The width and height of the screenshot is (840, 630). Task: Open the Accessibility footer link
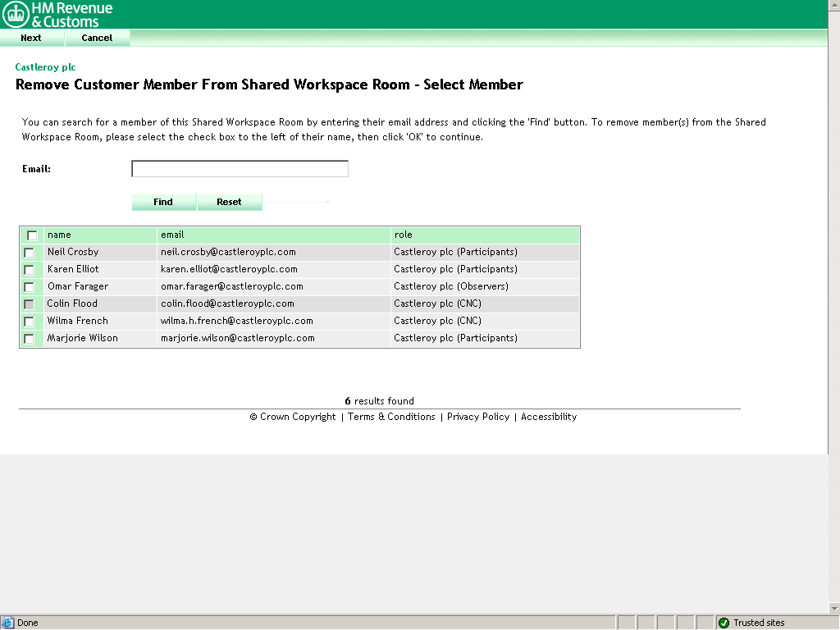click(x=549, y=417)
